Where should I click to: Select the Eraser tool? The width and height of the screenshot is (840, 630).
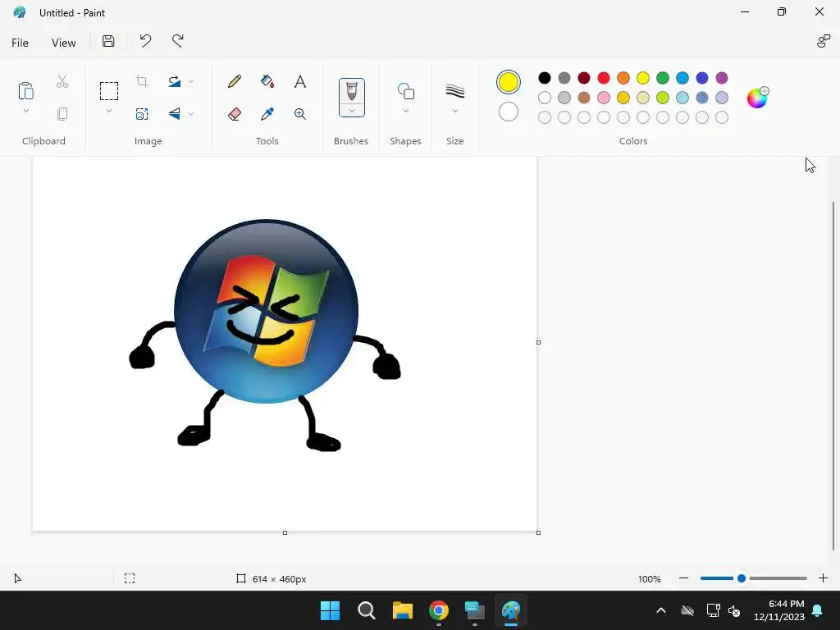click(x=234, y=114)
